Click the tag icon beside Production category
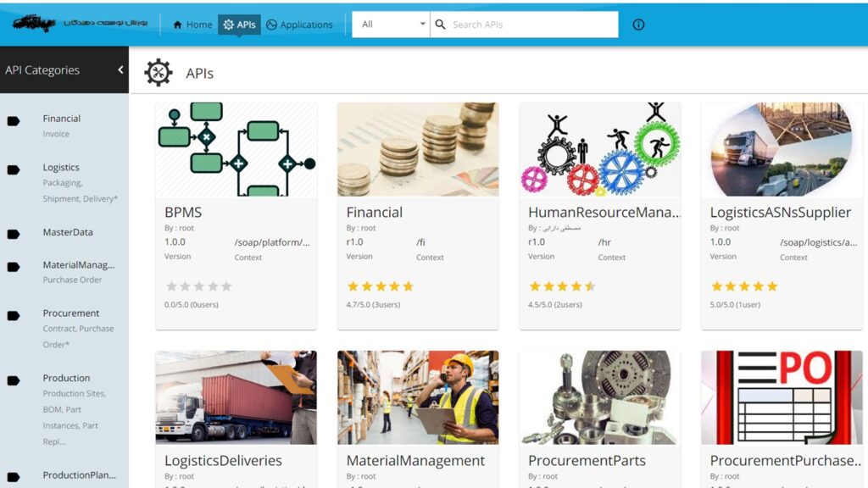Screen dimensions: 868x488 14,381
